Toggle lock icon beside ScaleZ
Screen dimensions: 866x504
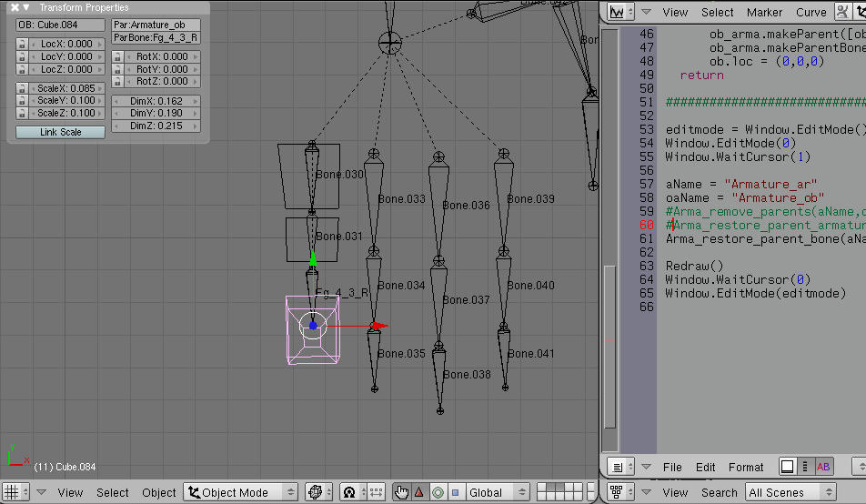click(22, 113)
